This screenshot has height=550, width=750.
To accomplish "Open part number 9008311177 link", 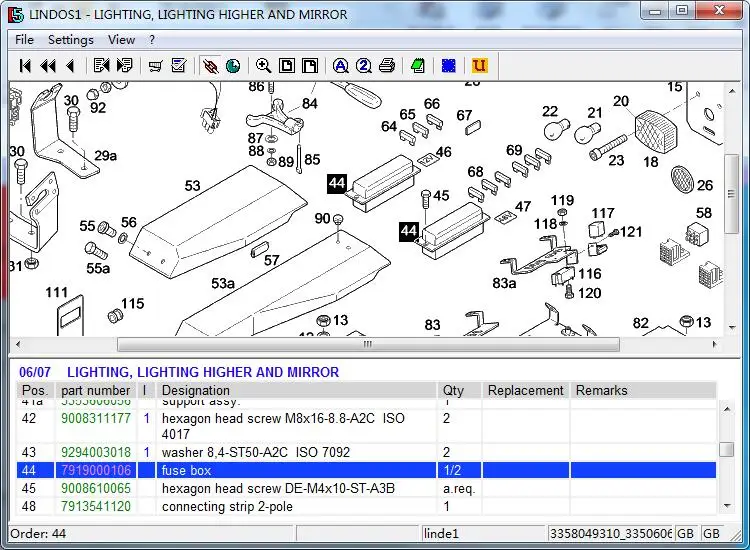I will [x=96, y=418].
